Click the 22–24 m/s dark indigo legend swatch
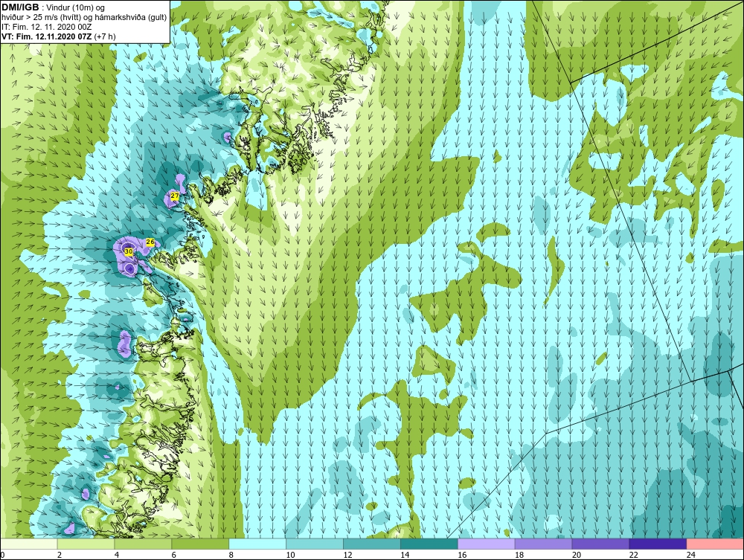 [x=658, y=544]
